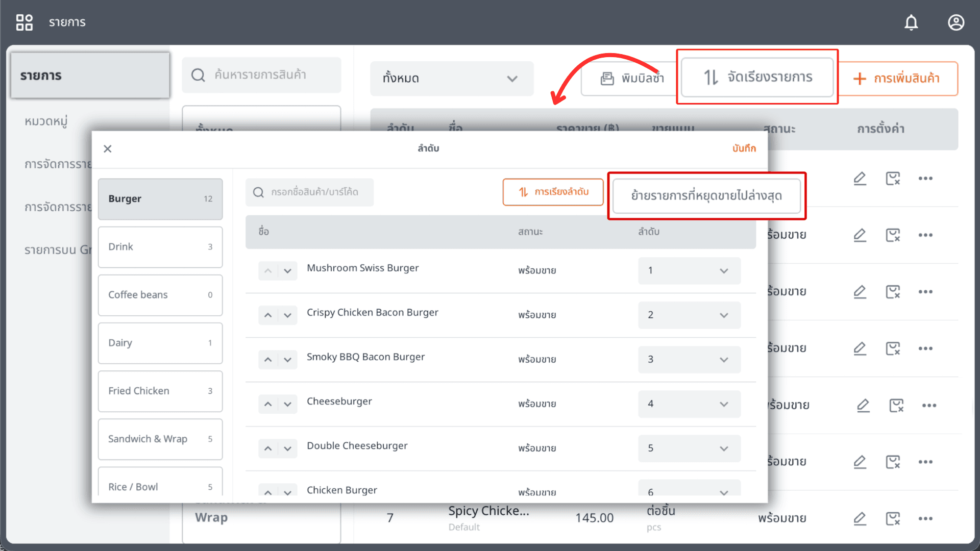Screen dimensions: 980x551
Task: Move Cheeseburger up one position
Action: coord(268,404)
